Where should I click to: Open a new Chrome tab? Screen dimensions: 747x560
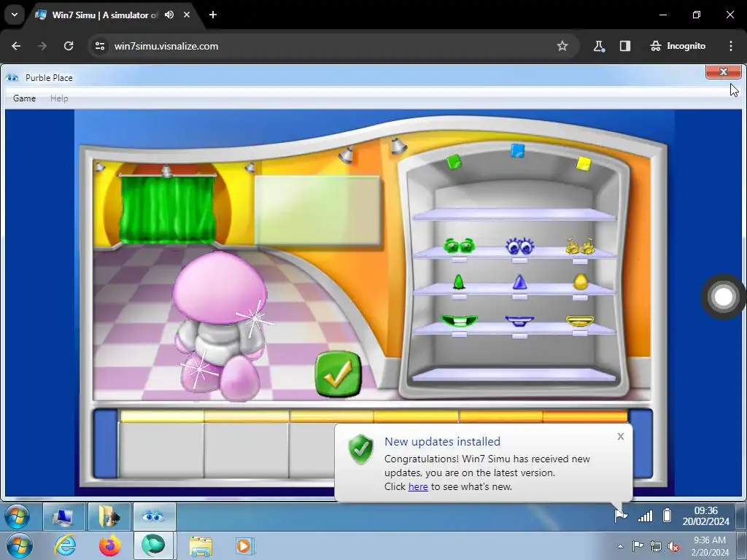[213, 15]
